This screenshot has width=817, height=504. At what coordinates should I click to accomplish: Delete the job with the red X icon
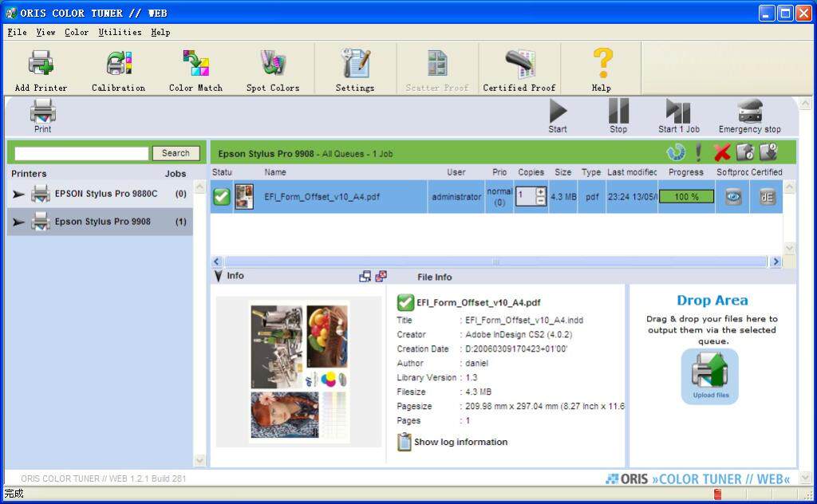pyautogui.click(x=721, y=152)
